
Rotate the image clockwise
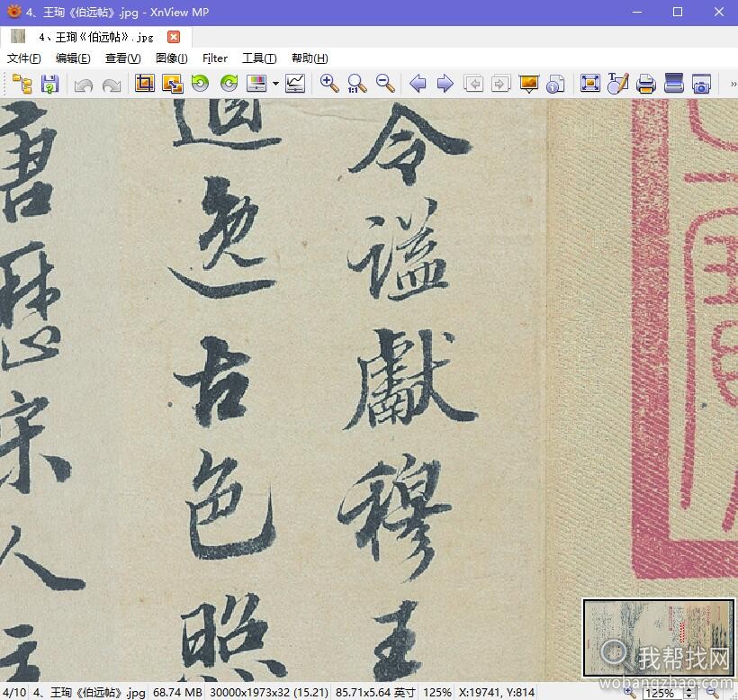click(x=229, y=84)
